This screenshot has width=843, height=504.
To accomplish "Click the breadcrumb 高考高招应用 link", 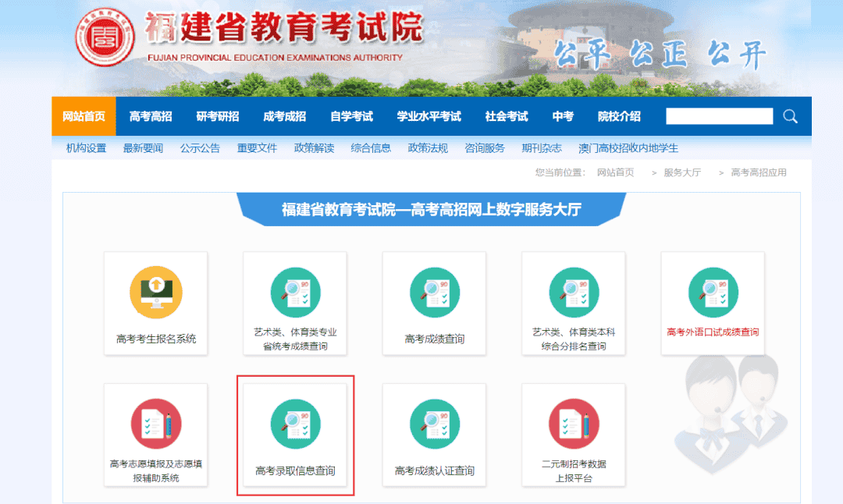I will pyautogui.click(x=759, y=172).
